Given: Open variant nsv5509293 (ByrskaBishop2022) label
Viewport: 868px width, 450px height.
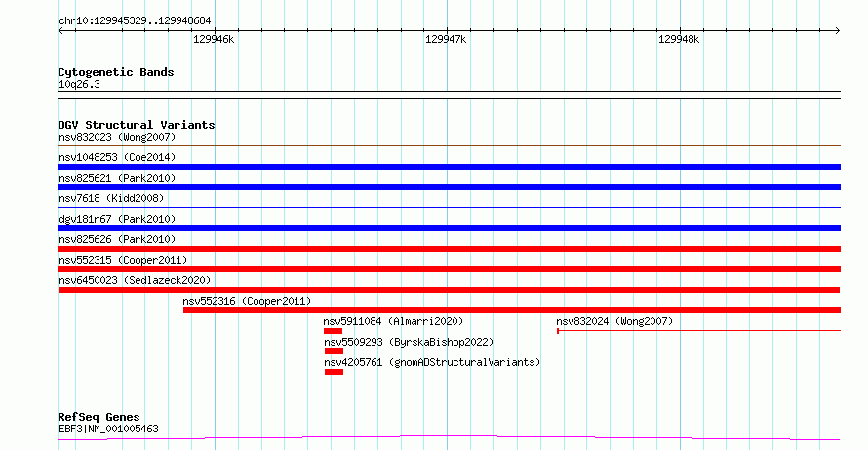Looking at the screenshot, I should 409,342.
